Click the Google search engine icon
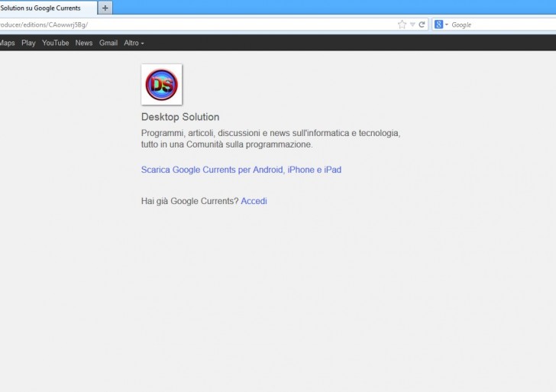The image size is (556, 392). pyautogui.click(x=439, y=24)
